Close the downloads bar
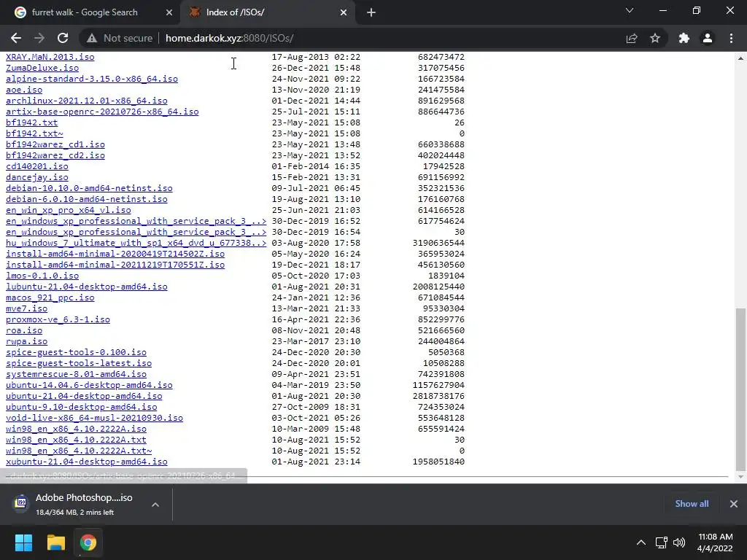Image resolution: width=747 pixels, height=560 pixels. click(x=734, y=504)
